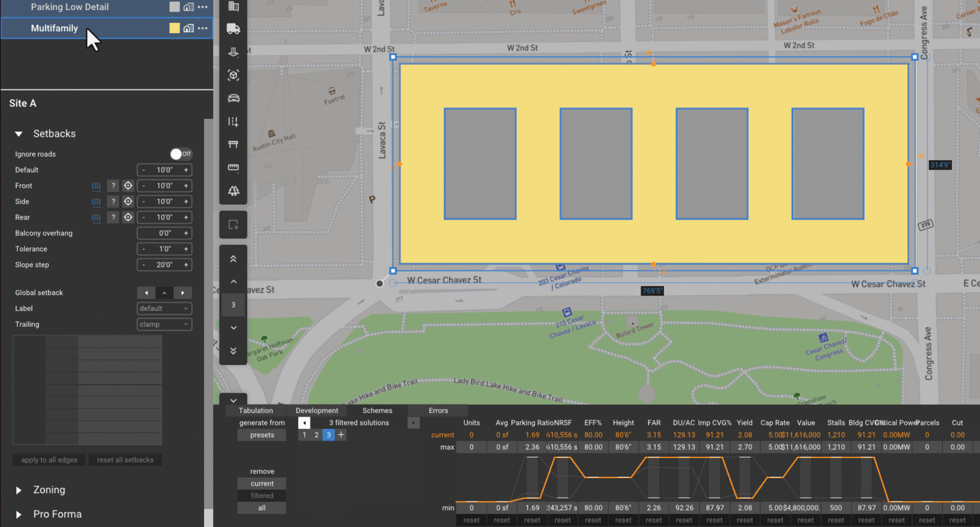The height and width of the screenshot is (527, 980).
Task: Open the three-dot menu for Multifamily
Action: pyautogui.click(x=203, y=28)
